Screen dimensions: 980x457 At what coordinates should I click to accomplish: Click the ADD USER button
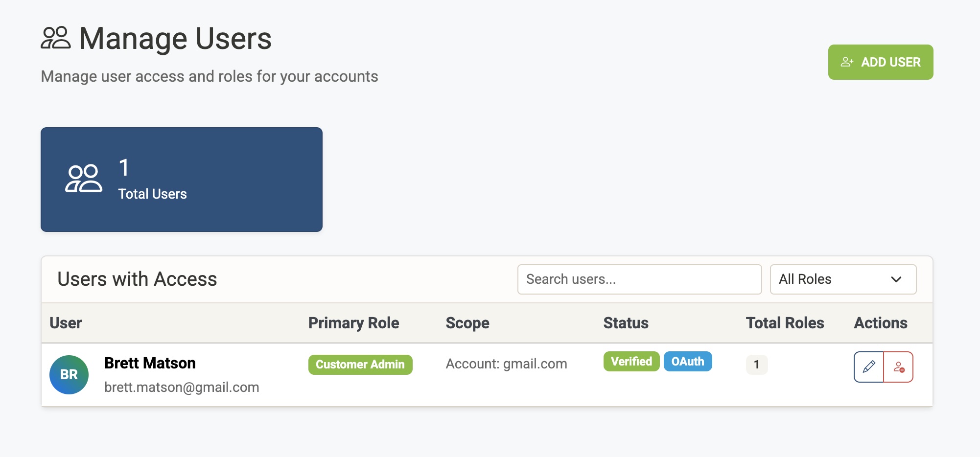[880, 62]
